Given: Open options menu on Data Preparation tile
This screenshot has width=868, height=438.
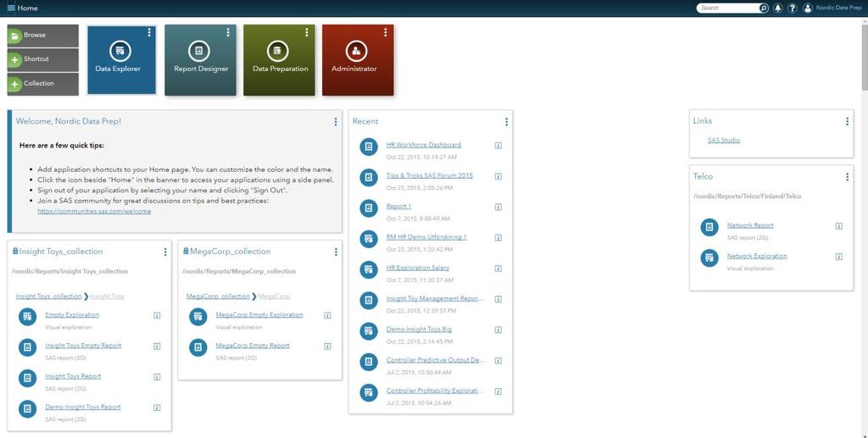Looking at the screenshot, I should tap(307, 33).
